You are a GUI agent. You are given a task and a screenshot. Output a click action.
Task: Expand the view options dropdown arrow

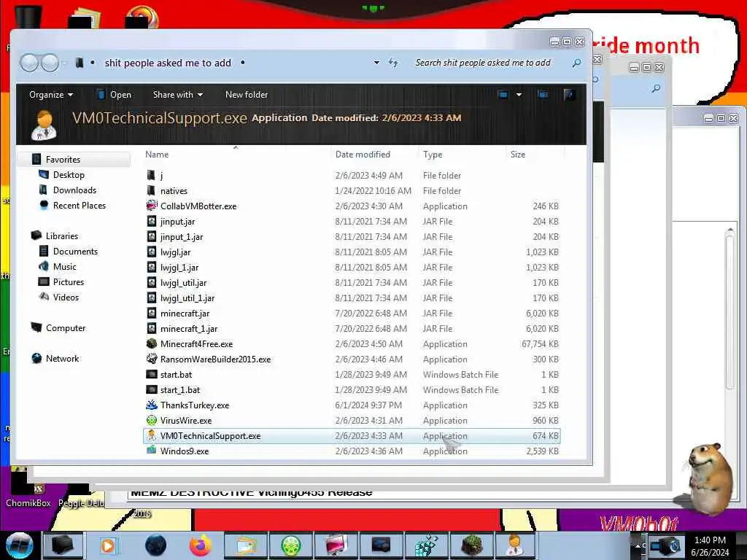click(x=519, y=94)
